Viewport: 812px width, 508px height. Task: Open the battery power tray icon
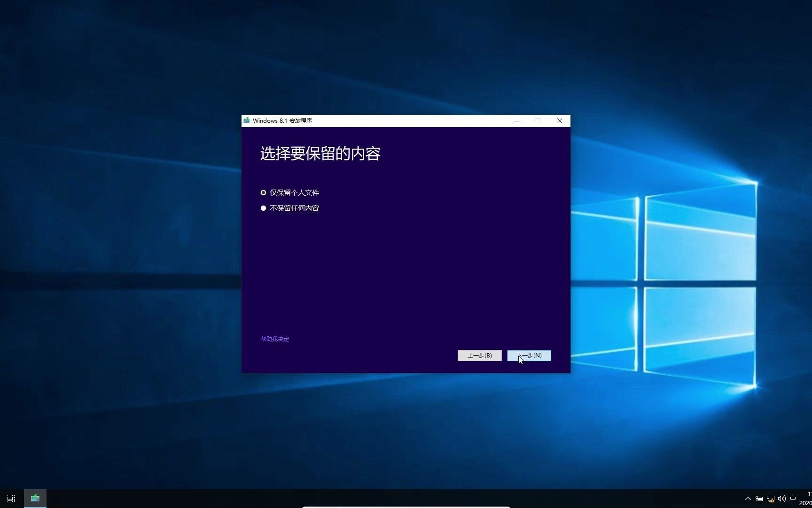coord(759,499)
